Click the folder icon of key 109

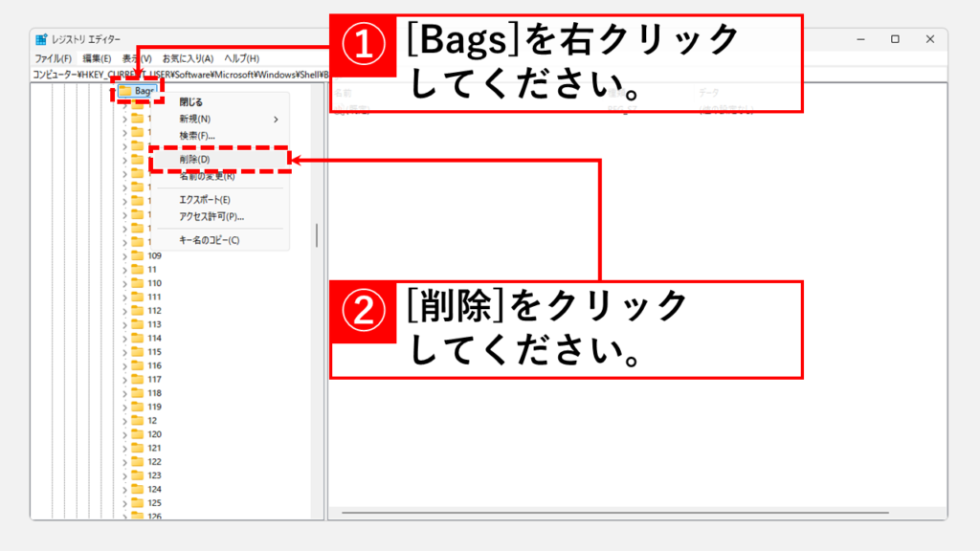(138, 255)
